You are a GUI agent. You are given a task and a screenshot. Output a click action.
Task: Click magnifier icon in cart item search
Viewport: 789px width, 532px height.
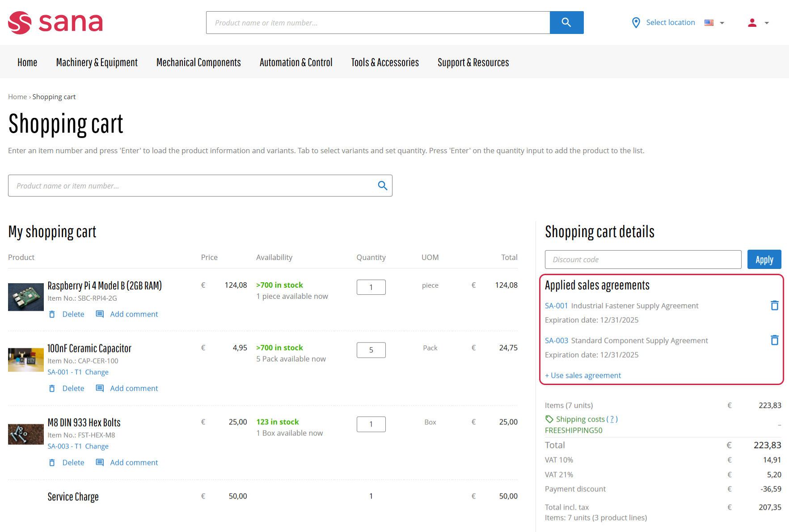(x=382, y=186)
